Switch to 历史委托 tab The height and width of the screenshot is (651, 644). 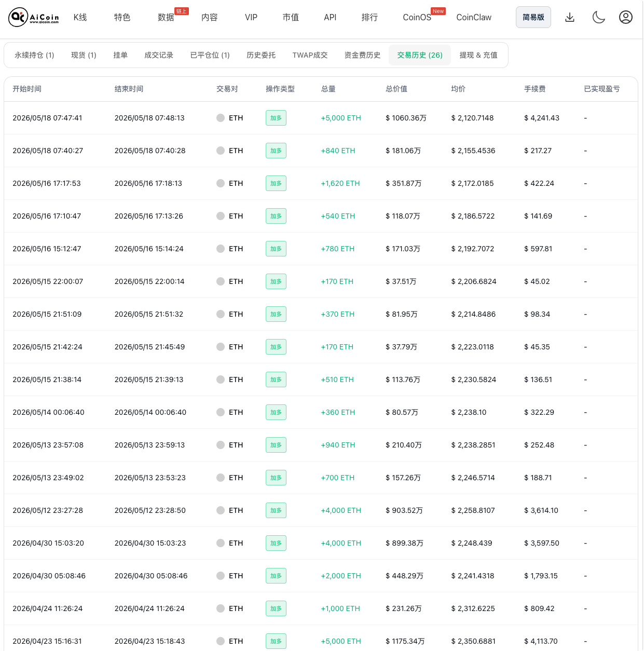tap(261, 55)
